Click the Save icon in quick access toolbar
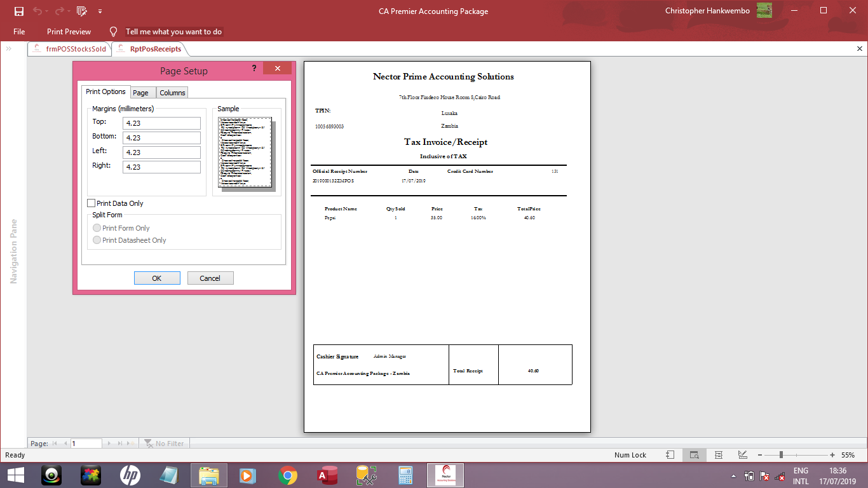 tap(18, 11)
